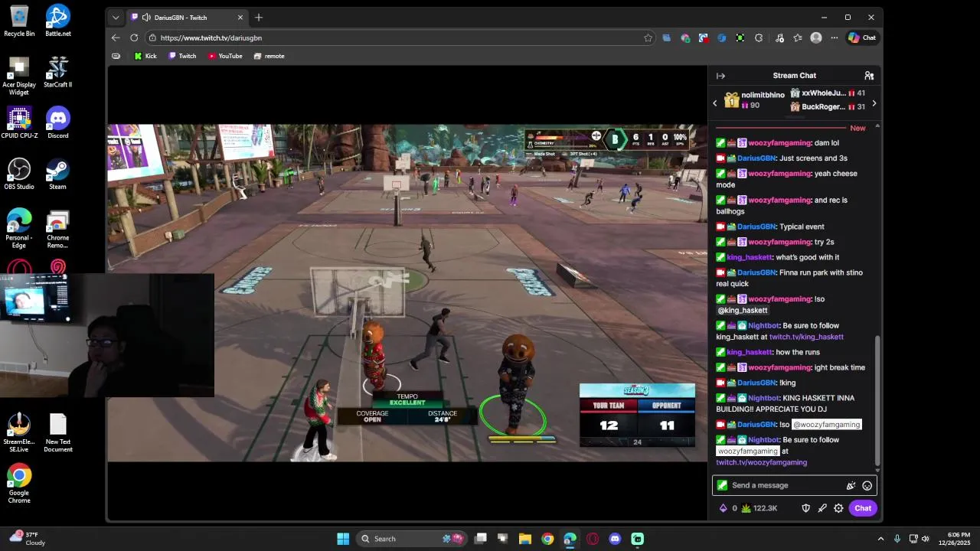Open the tab search dropdown arrow
Image resolution: width=980 pixels, height=551 pixels.
tap(116, 17)
